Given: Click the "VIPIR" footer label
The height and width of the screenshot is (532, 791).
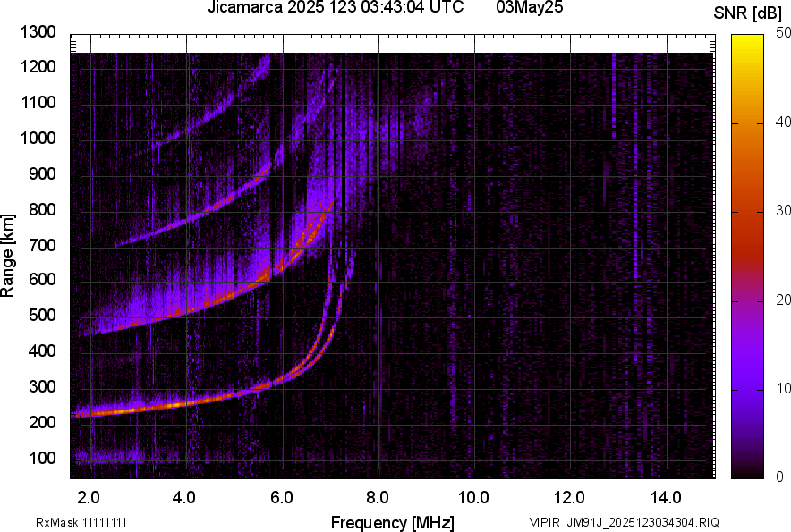Looking at the screenshot, I should (545, 522).
